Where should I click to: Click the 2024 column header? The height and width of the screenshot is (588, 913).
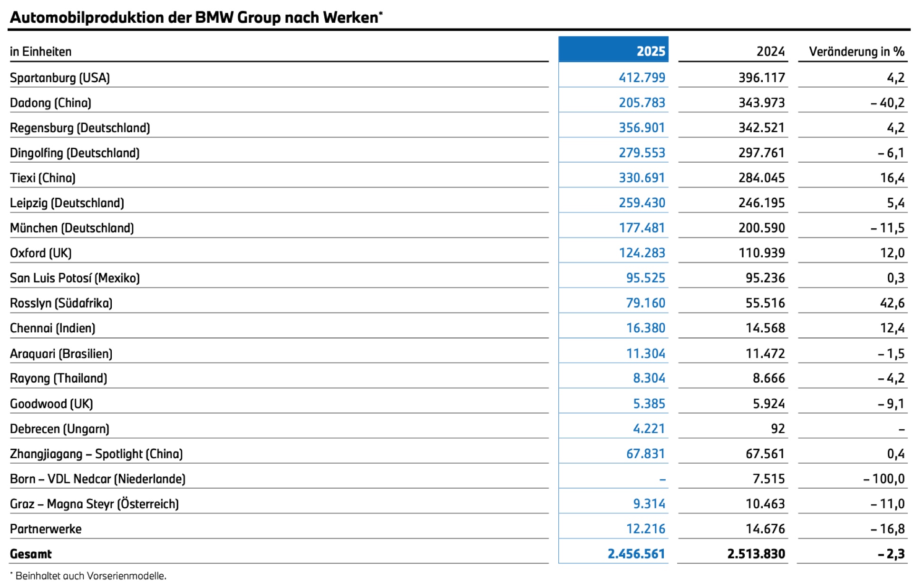(770, 51)
